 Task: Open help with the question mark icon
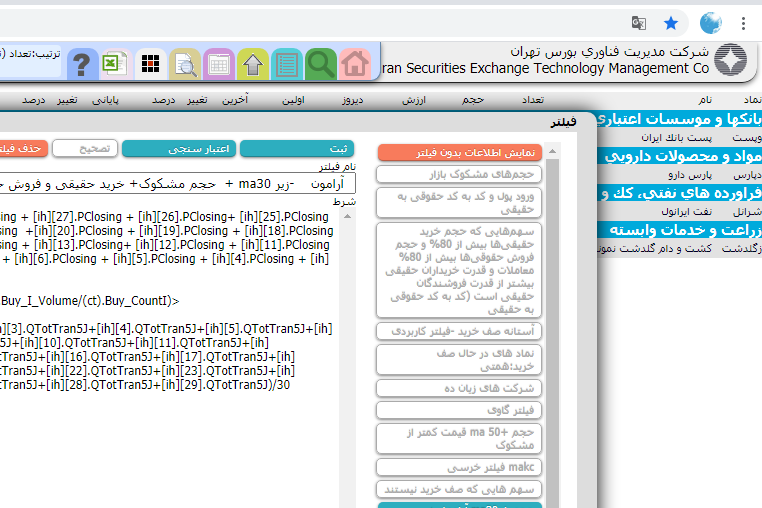82,64
